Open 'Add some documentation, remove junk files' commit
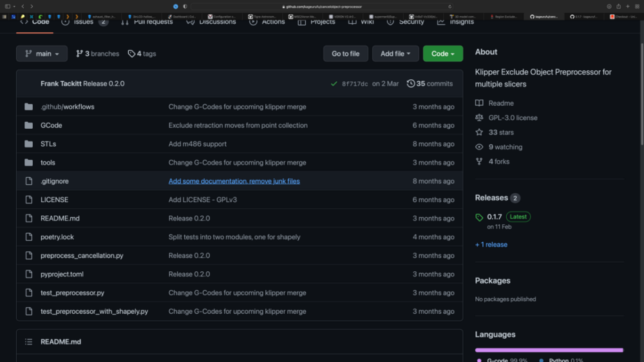 click(x=234, y=181)
